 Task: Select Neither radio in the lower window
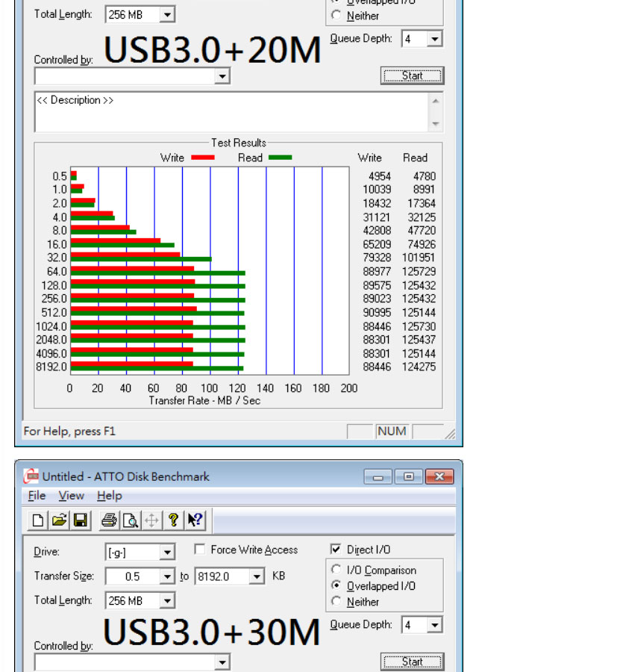pos(336,601)
